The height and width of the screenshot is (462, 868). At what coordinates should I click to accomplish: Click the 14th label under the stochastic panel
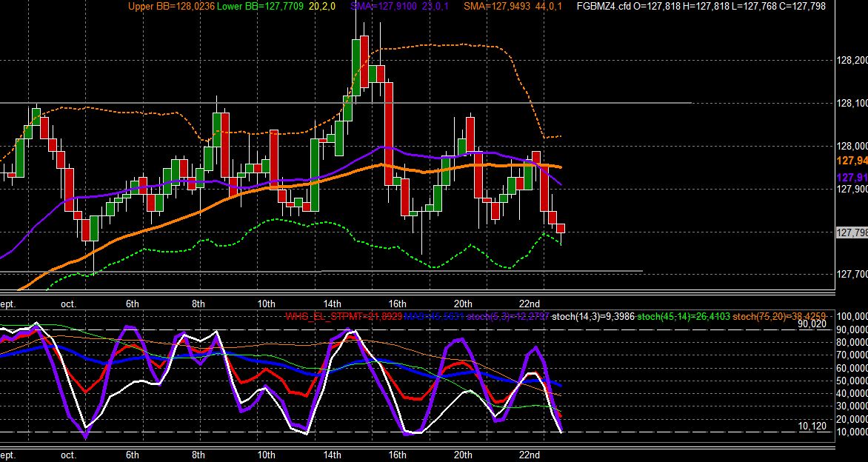click(x=332, y=455)
